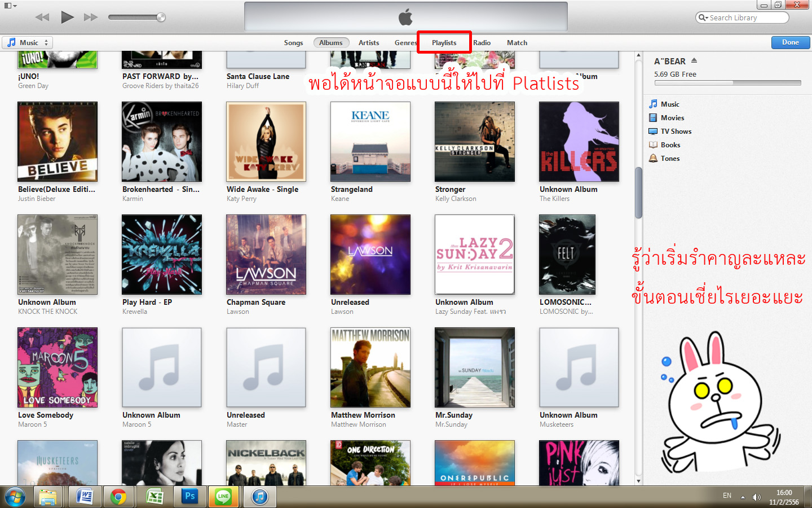The height and width of the screenshot is (508, 812).
Task: Open Stronger album by Kelly Clarkson
Action: tap(475, 142)
